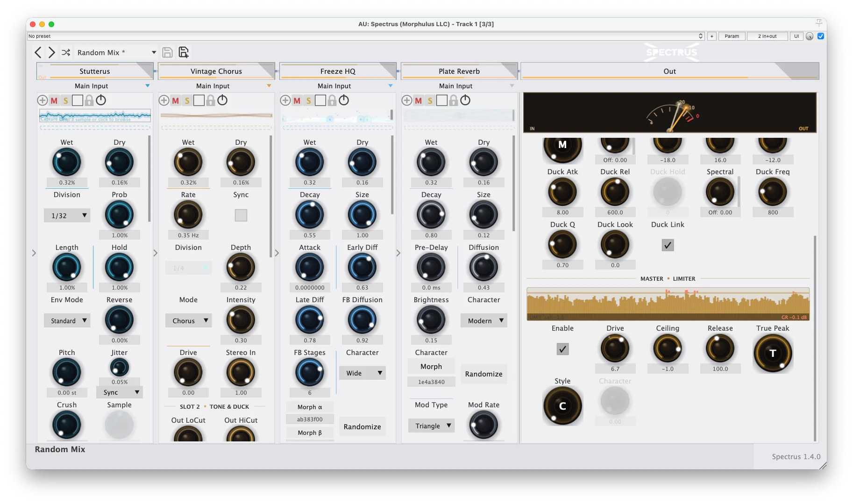
Task: Click Save As preset icon
Action: click(184, 52)
